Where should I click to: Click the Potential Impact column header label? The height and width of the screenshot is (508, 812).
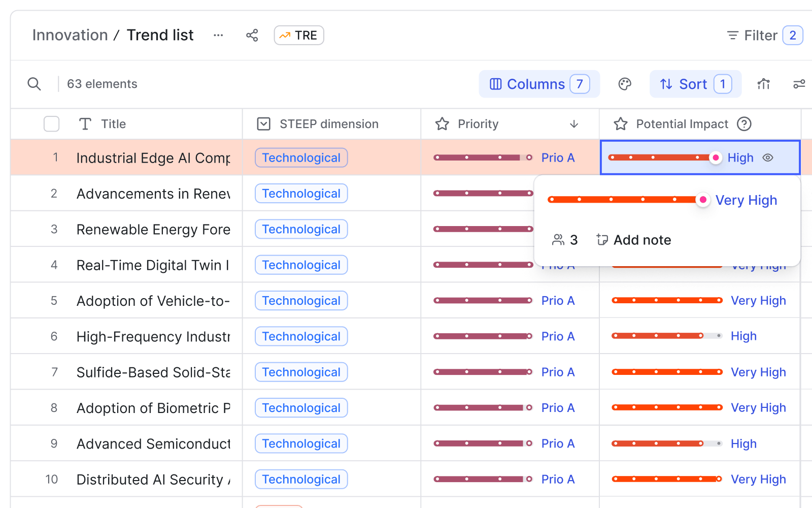(x=682, y=124)
